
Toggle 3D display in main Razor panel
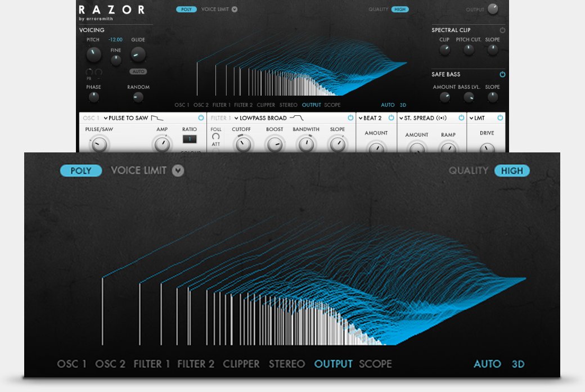point(403,105)
